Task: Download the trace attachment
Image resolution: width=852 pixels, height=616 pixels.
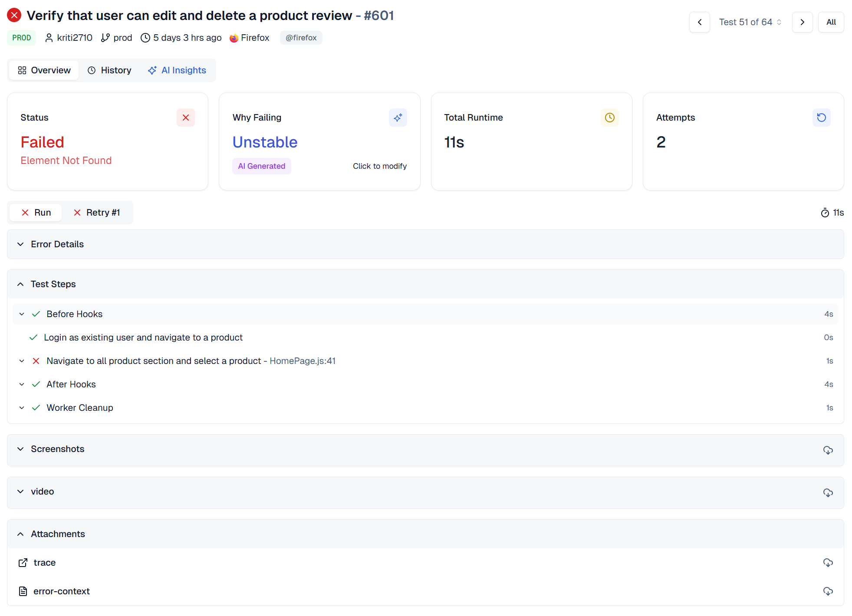Action: pos(828,563)
